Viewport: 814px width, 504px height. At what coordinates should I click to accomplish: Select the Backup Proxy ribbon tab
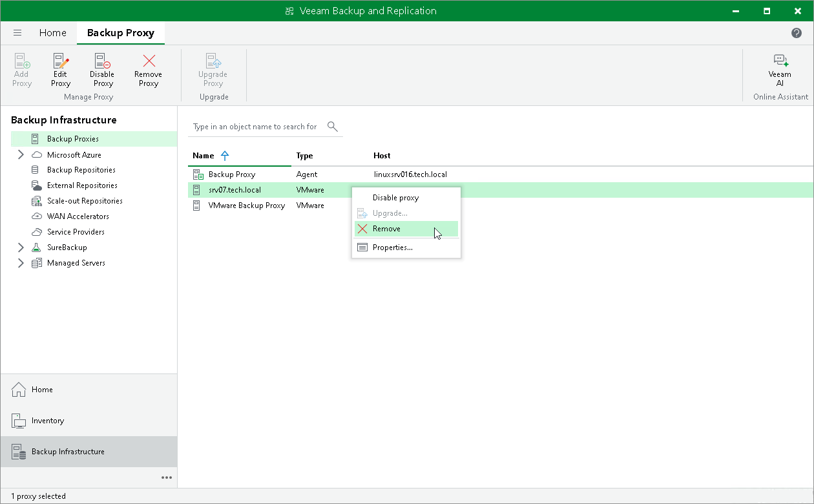tap(121, 33)
